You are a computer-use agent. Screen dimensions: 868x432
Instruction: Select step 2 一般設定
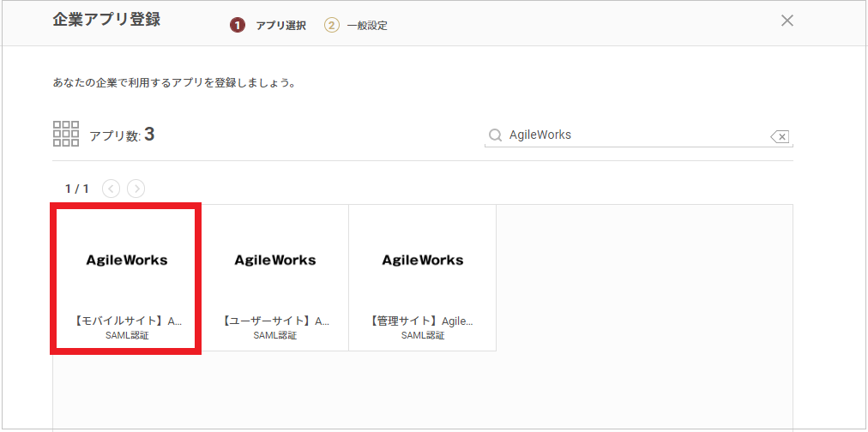tap(355, 26)
